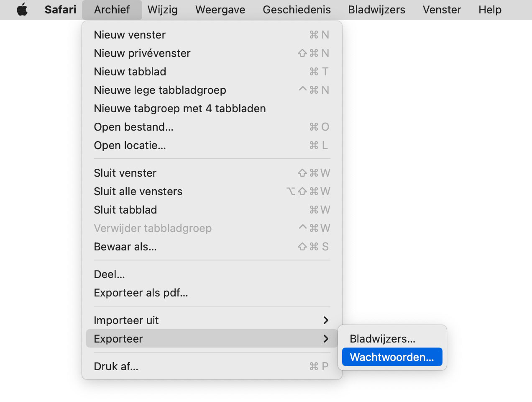Select Nieuwe tabgroep met 4 tabbladen

coord(212,108)
